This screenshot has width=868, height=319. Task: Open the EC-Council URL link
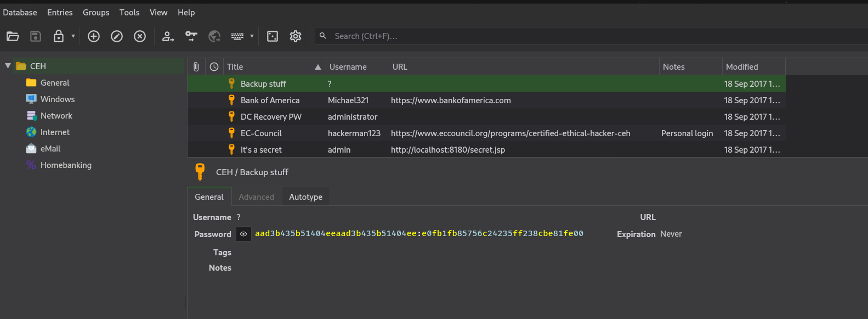(x=510, y=133)
